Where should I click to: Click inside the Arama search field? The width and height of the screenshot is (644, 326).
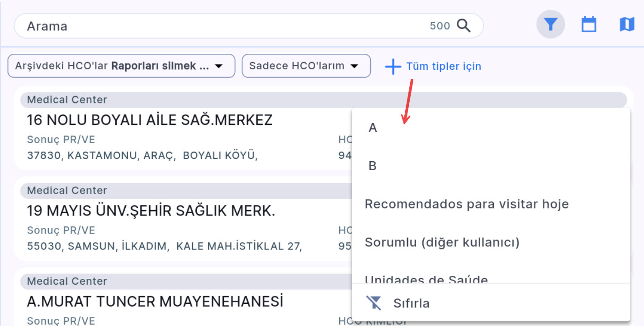pos(217,26)
